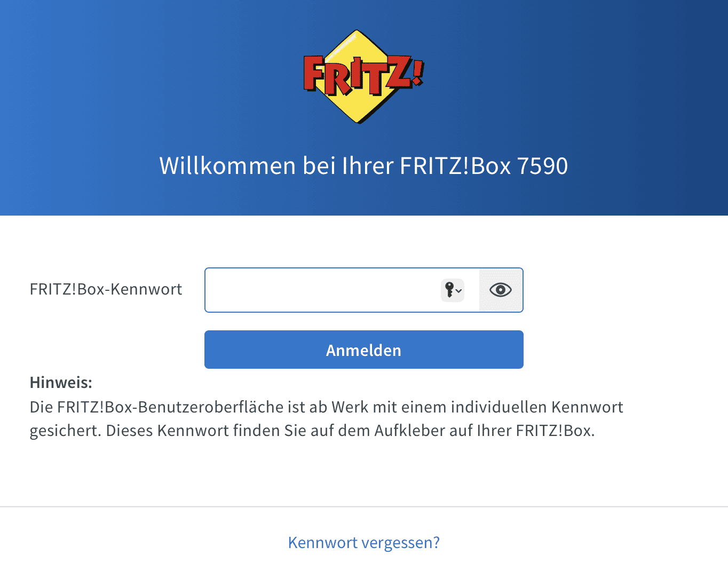Click the FRITZ!Box-Kennwort field label
This screenshot has height=571, width=728.
coord(106,289)
